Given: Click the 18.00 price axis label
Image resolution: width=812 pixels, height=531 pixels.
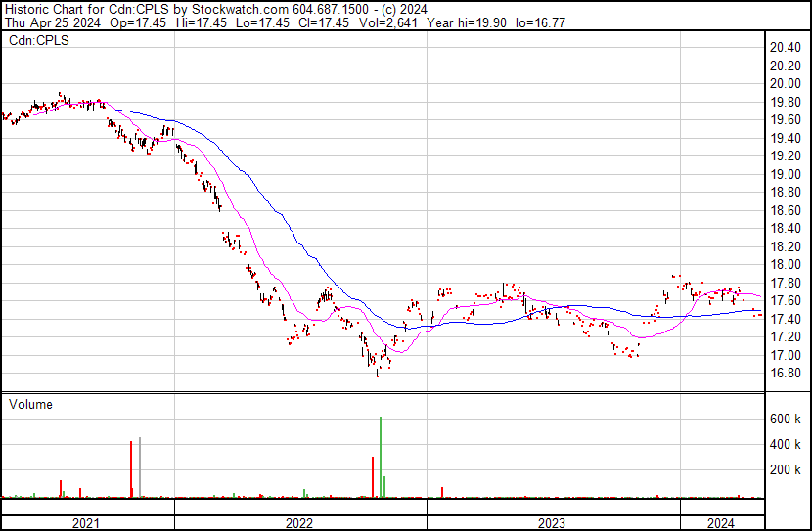Looking at the screenshot, I should 786,265.
